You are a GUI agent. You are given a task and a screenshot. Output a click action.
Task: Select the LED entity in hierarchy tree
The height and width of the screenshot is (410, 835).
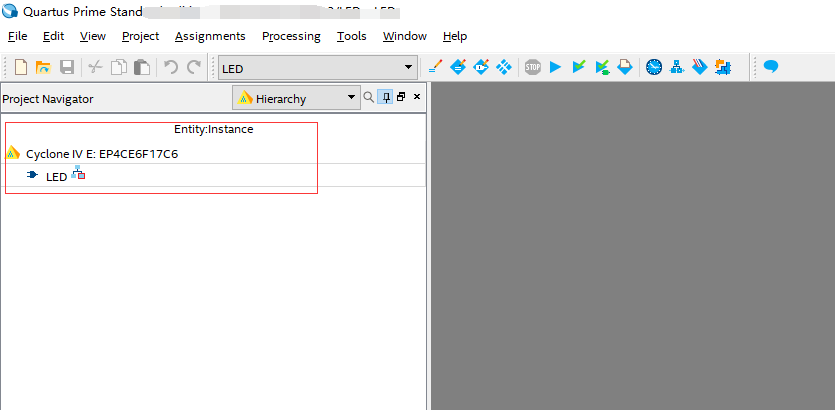pos(56,177)
